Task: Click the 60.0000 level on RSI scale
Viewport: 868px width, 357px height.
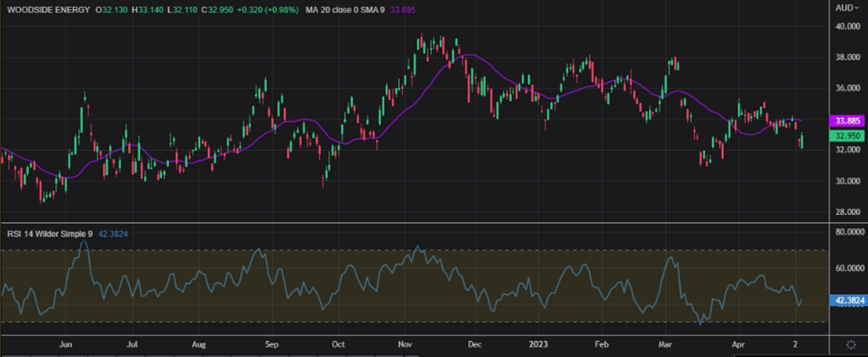Action: [x=846, y=269]
